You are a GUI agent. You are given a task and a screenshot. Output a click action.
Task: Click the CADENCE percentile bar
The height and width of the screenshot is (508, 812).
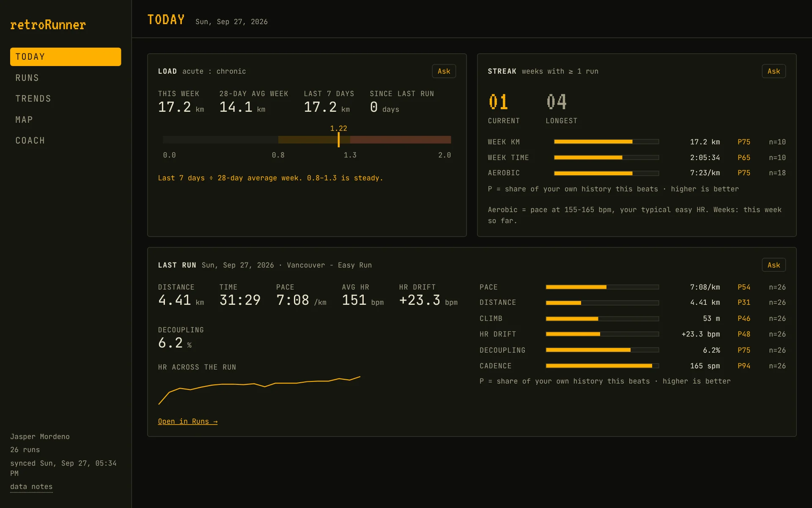click(602, 366)
